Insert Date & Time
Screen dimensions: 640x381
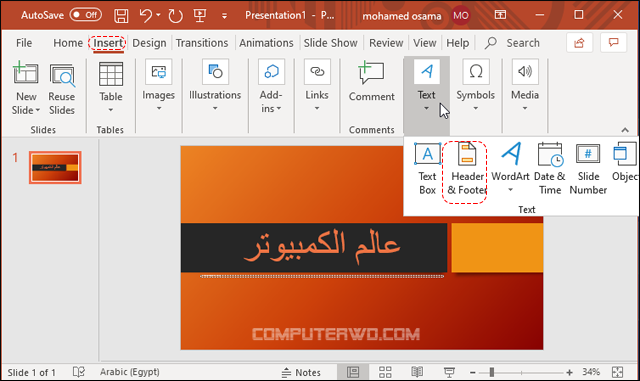(x=550, y=169)
